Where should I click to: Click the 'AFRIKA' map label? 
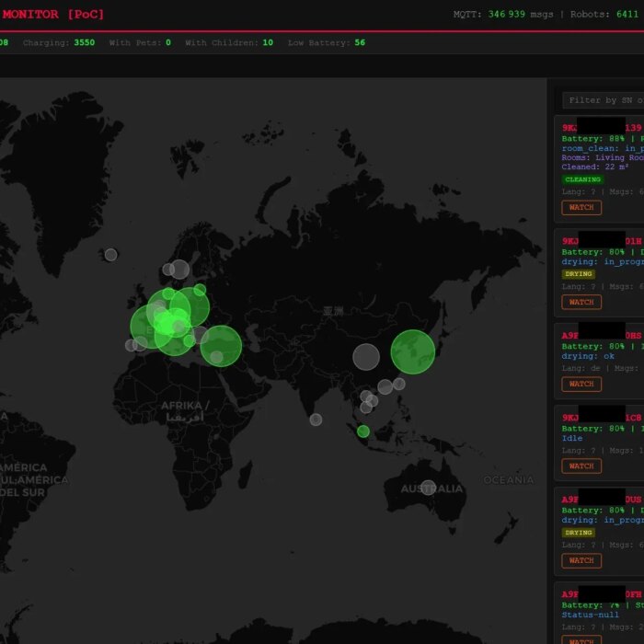[181, 406]
